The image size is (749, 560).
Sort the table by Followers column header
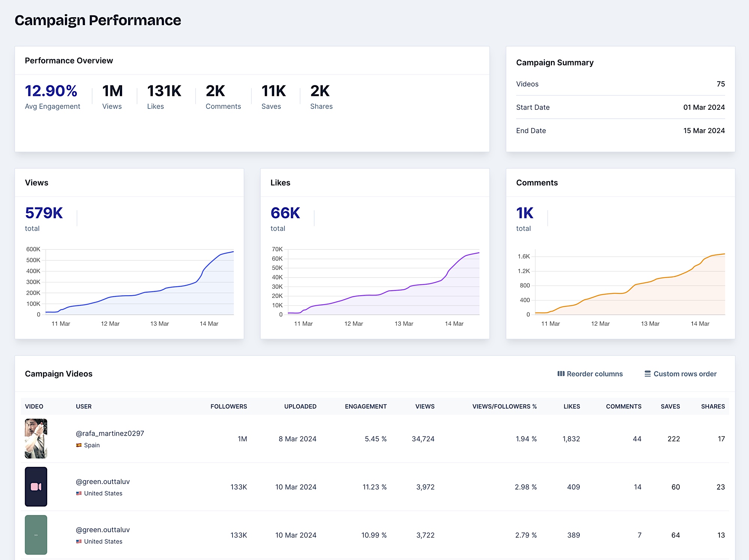[228, 406]
